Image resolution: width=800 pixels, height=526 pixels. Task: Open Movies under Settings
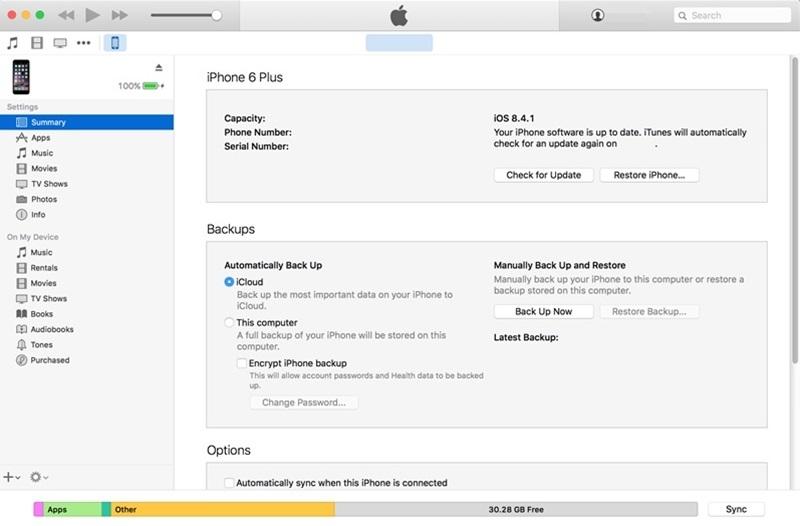coord(87,168)
